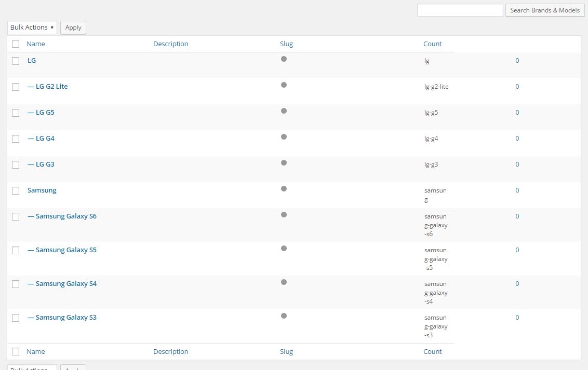Image resolution: width=588 pixels, height=370 pixels.
Task: Click the 0 count link in the top-level Samsung row
Action: click(517, 190)
